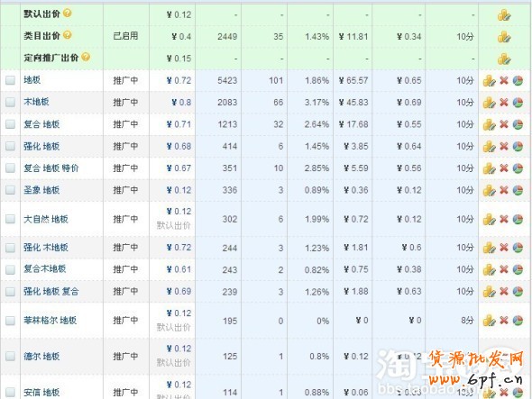Delete the 木地板 keyword with red X
The width and height of the screenshot is (532, 399).
[504, 103]
